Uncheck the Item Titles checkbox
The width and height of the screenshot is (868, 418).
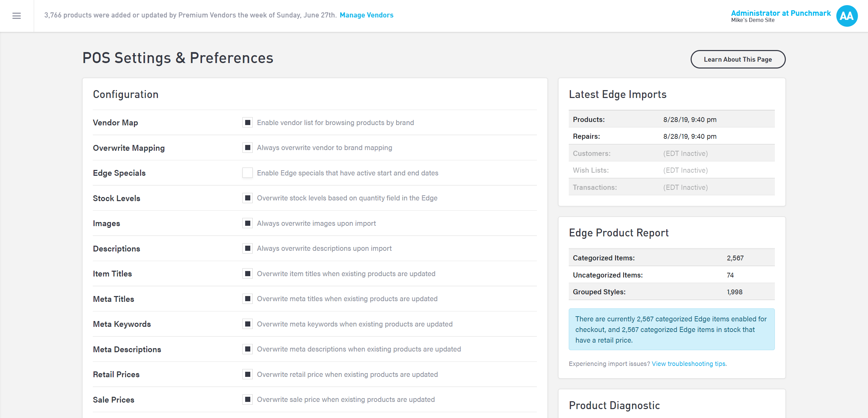click(248, 274)
